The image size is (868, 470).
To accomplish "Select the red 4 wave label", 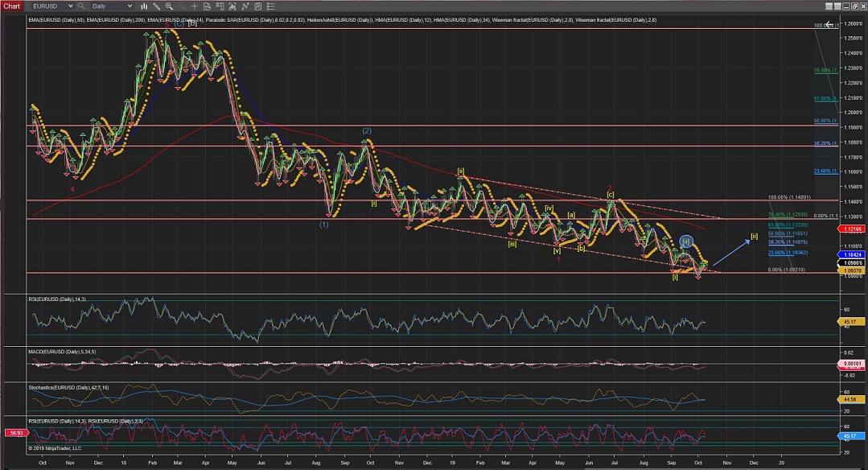I will click(72, 189).
